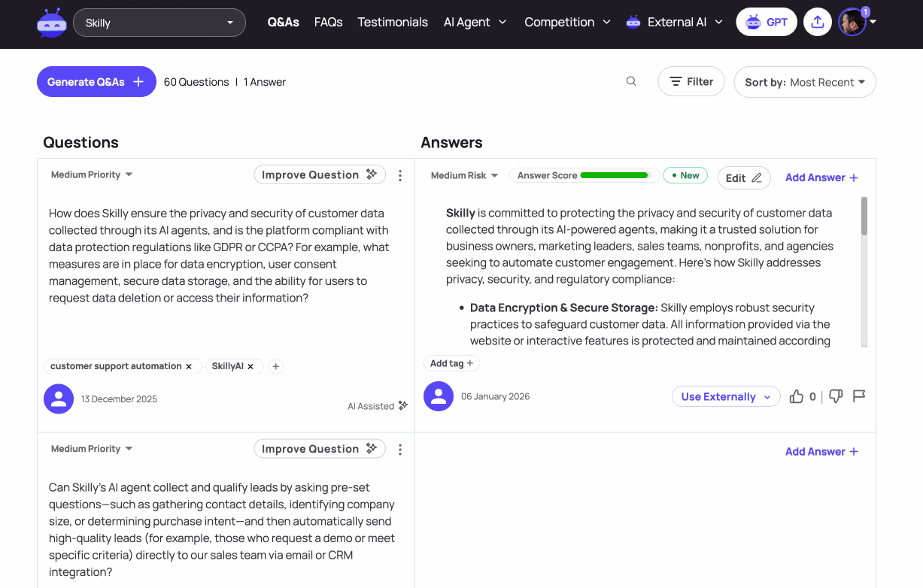The width and height of the screenshot is (923, 588).
Task: Remove the customer support automation tag
Action: [189, 366]
